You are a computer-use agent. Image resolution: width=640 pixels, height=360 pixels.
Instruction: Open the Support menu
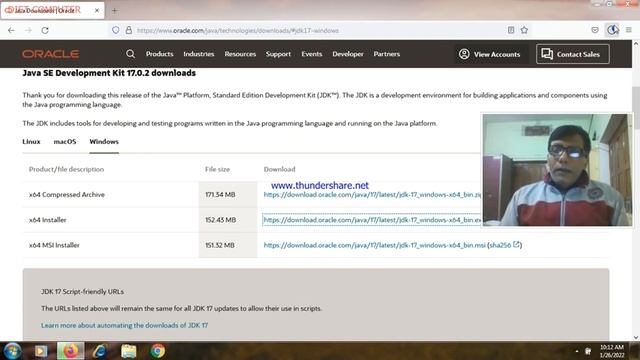coord(278,54)
